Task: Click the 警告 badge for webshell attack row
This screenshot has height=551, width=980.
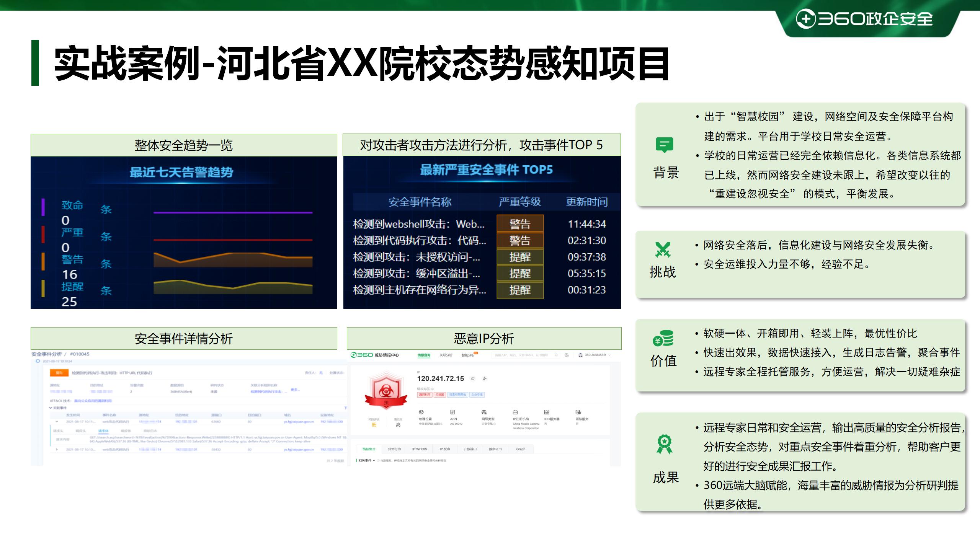Action: pyautogui.click(x=520, y=224)
